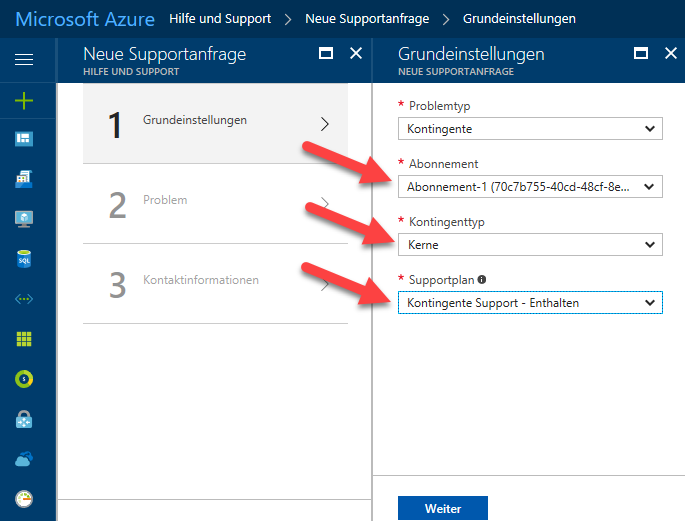Open the Problemtyp dropdown showing Kontingente
This screenshot has width=685, height=521.
tap(530, 129)
